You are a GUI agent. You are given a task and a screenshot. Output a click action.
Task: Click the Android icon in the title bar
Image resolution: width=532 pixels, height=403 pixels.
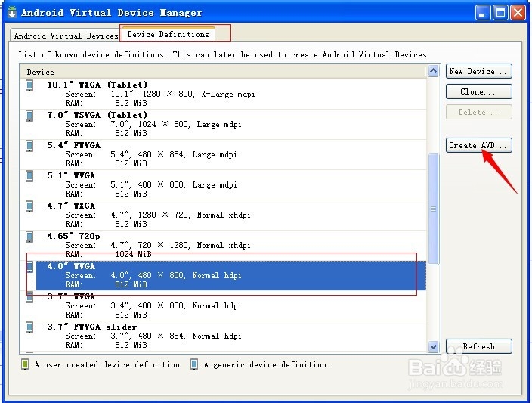coord(12,12)
